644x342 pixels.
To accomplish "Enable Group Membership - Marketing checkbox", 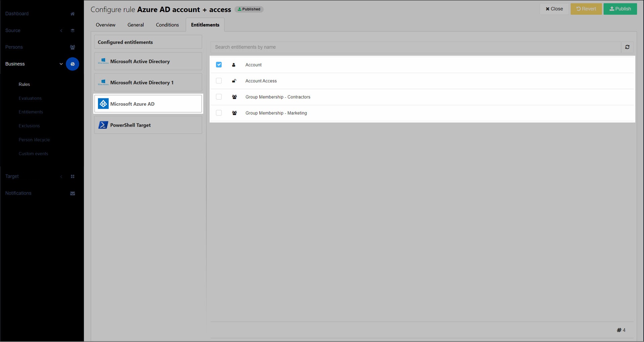I will click(219, 113).
